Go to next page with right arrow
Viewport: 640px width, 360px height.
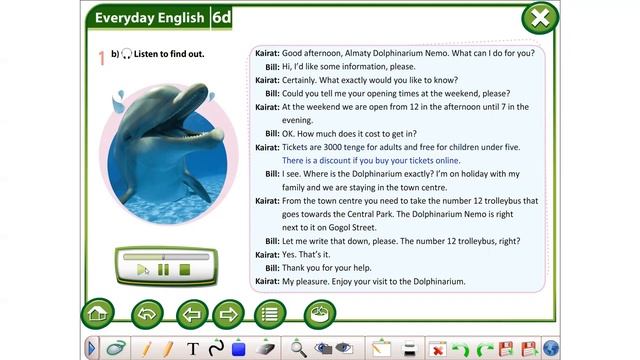coord(229,314)
